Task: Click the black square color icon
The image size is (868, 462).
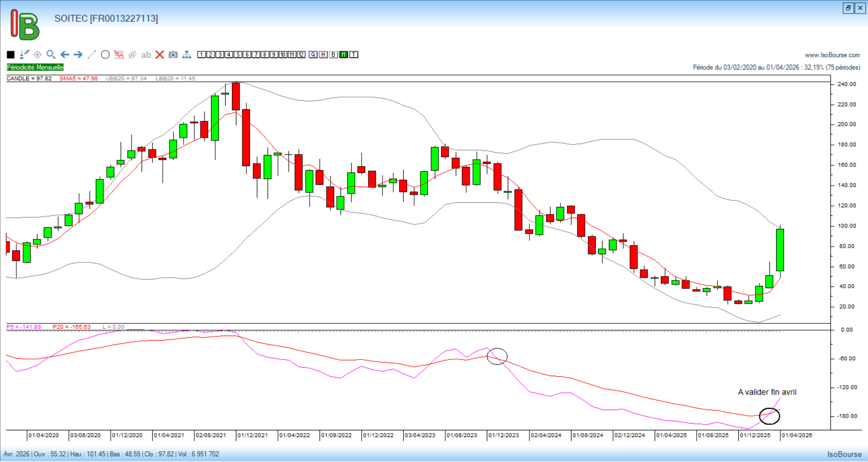Action: tap(11, 55)
